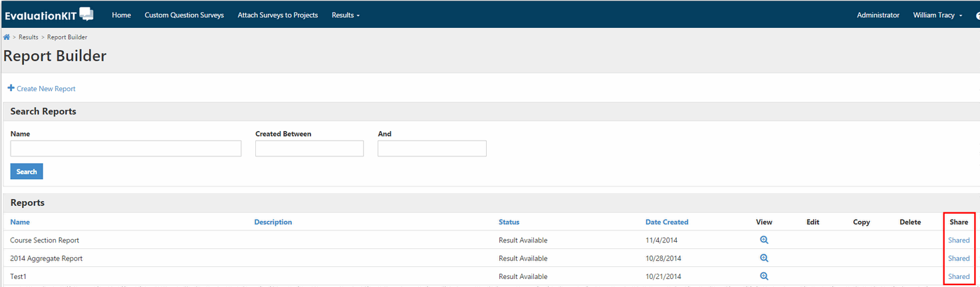View the Course Section Report with magnifier
Image resolution: width=980 pixels, height=287 pixels.
[764, 240]
